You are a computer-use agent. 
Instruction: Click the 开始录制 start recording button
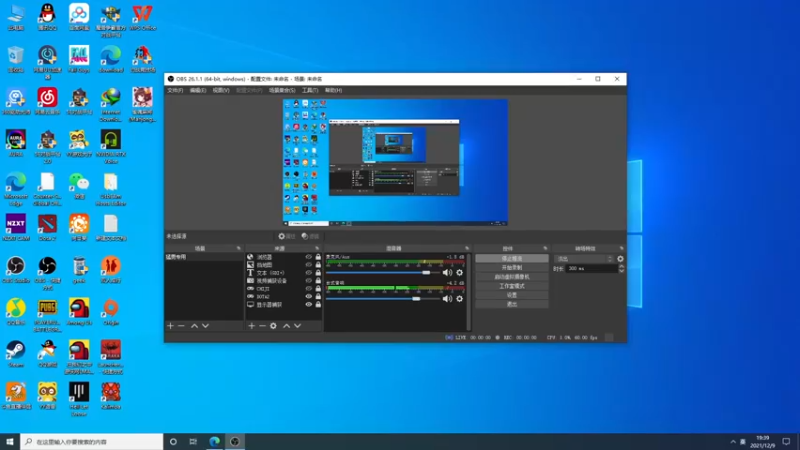tap(512, 267)
